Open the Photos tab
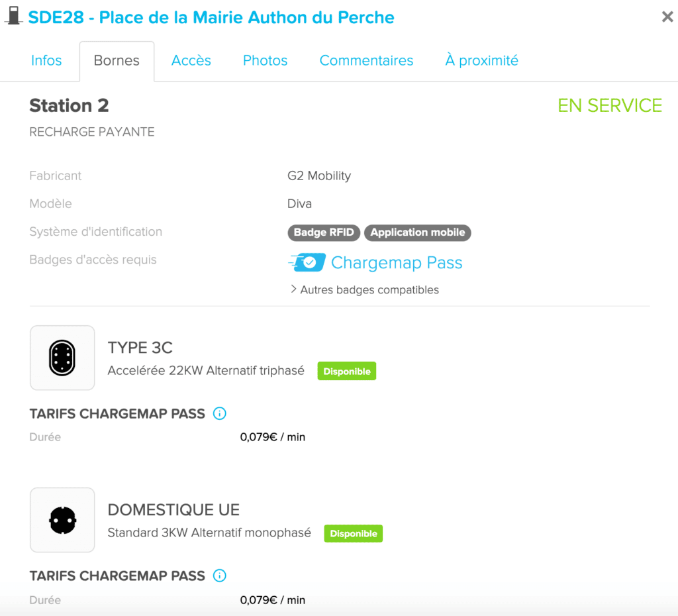This screenshot has height=616, width=678. [x=265, y=60]
